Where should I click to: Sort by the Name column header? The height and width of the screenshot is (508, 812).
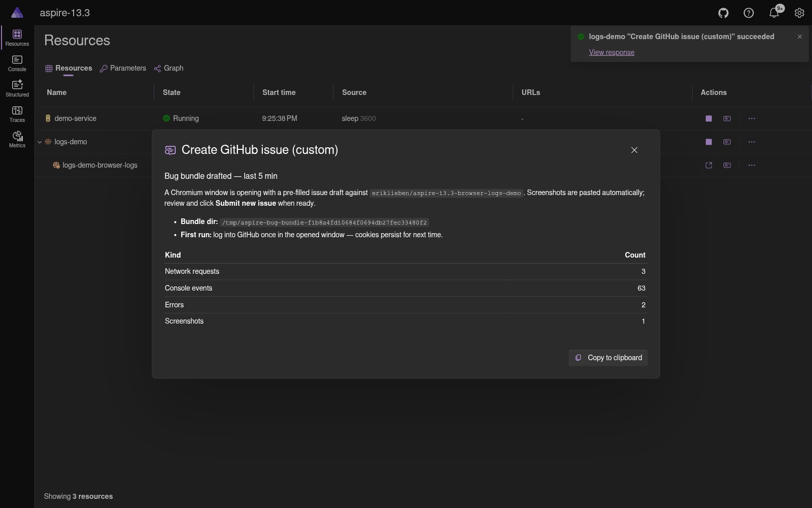(57, 92)
